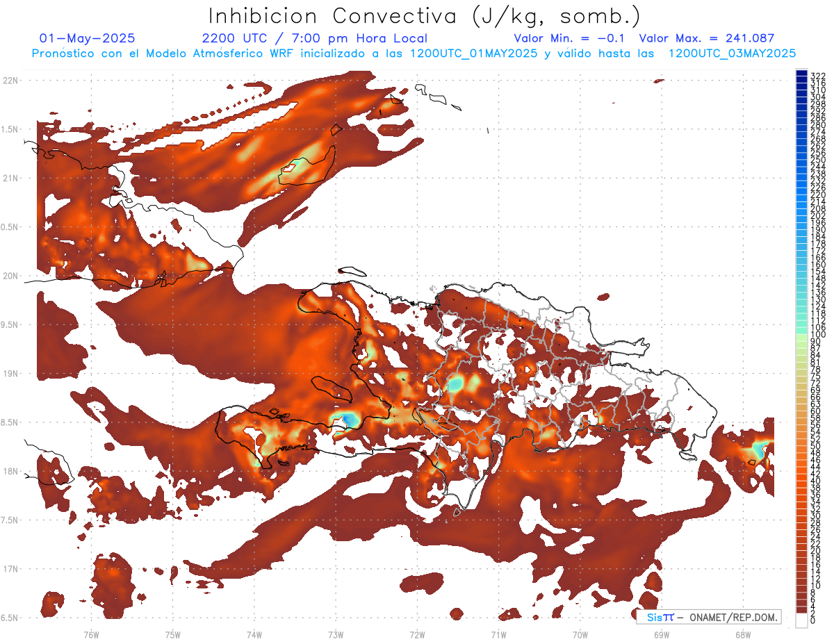The width and height of the screenshot is (834, 644).
Task: Click the '72W' longitude label
Action: [417, 634]
